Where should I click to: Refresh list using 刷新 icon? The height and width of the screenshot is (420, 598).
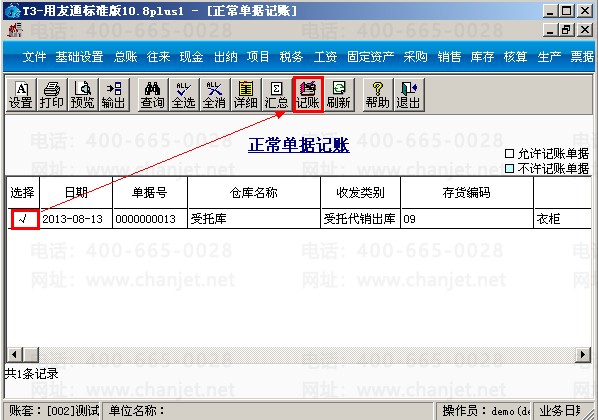tap(339, 95)
